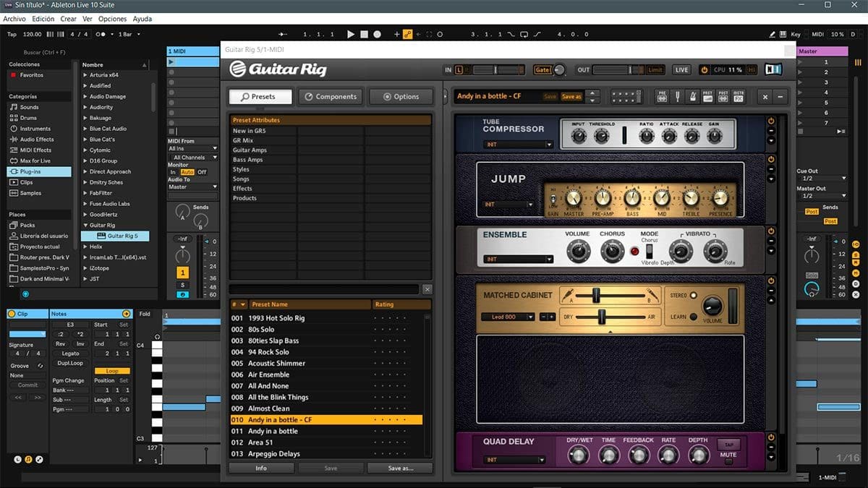Clear the rack with the X icon
Image resolution: width=868 pixels, height=488 pixels.
pos(765,96)
